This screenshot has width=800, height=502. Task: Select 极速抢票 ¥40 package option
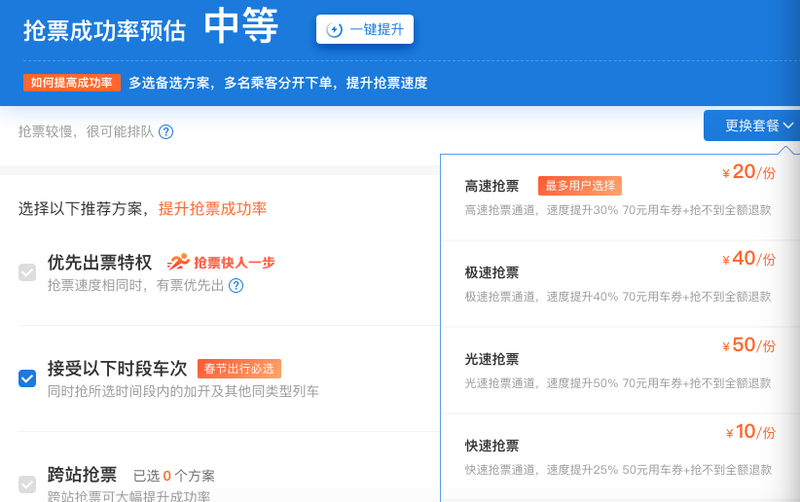tap(619, 284)
